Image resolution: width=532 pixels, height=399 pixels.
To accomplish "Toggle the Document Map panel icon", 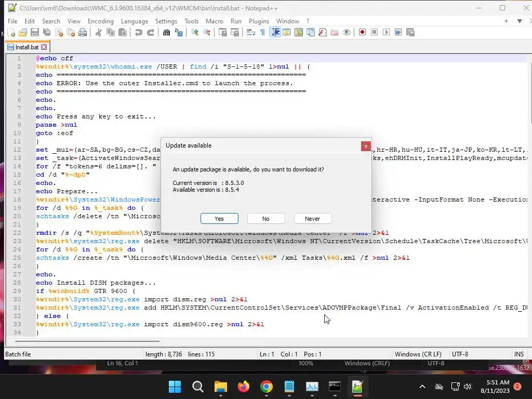I will point(299,32).
